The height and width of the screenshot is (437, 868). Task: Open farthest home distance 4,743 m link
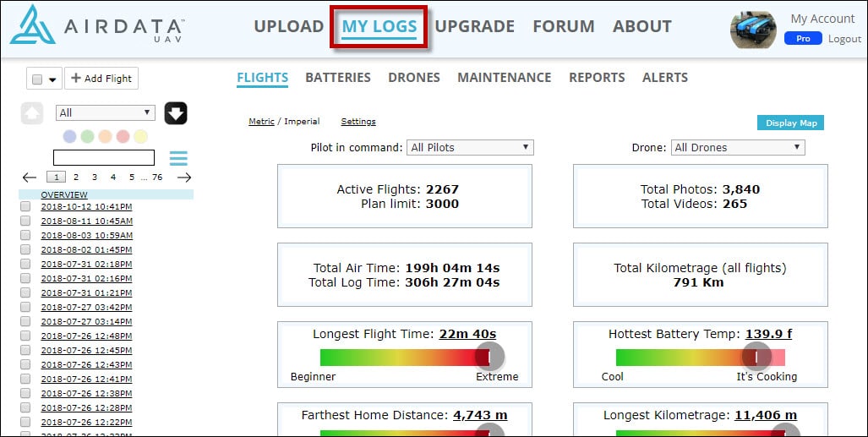pos(481,415)
